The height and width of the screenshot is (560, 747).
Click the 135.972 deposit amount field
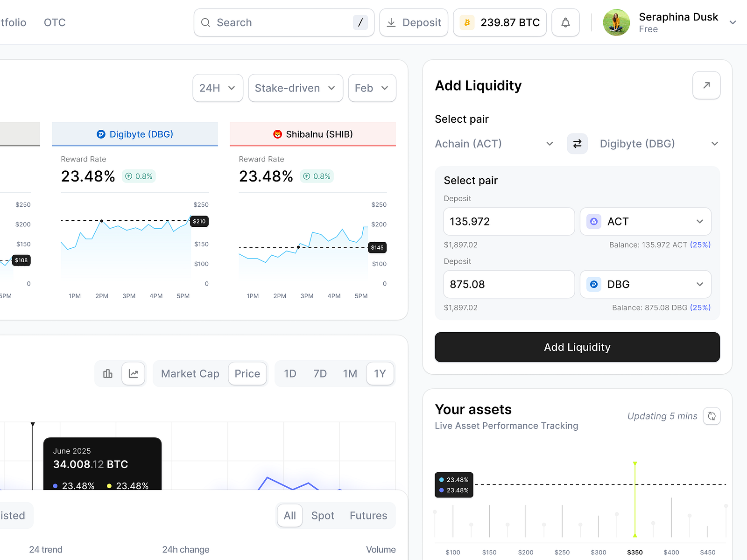(x=508, y=222)
